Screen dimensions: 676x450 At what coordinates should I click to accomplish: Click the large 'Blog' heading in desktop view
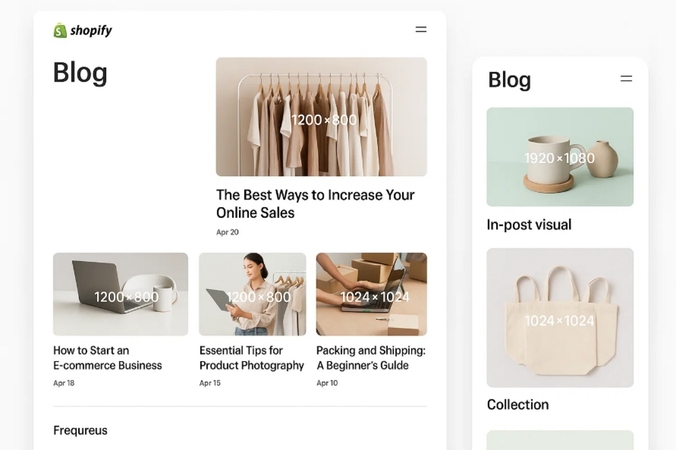click(80, 72)
